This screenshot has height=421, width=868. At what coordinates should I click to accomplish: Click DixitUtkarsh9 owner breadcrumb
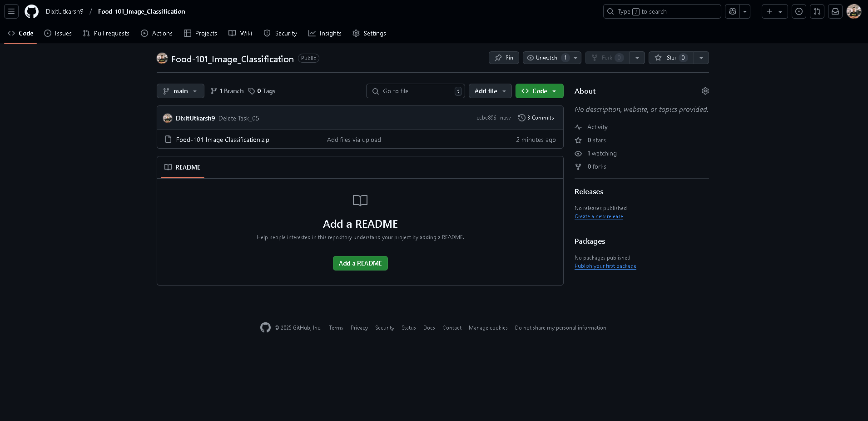(64, 11)
